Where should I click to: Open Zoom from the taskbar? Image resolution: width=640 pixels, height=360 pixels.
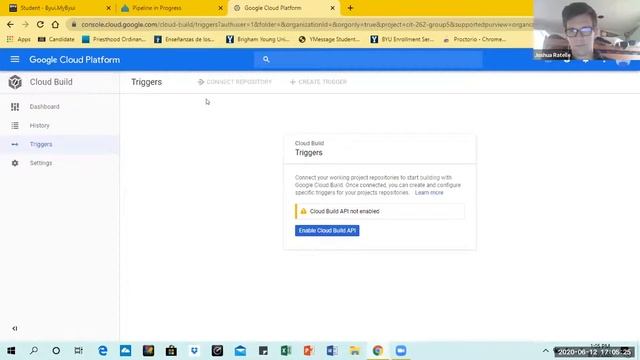(401, 351)
